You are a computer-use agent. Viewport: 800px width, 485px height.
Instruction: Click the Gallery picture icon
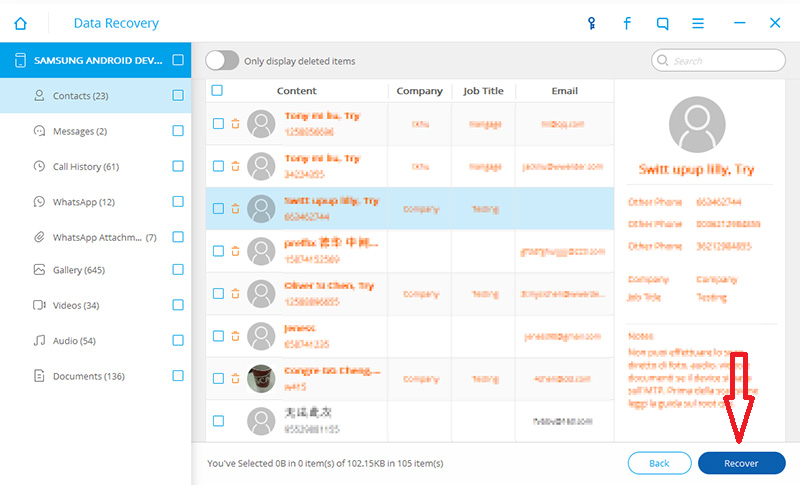point(39,270)
